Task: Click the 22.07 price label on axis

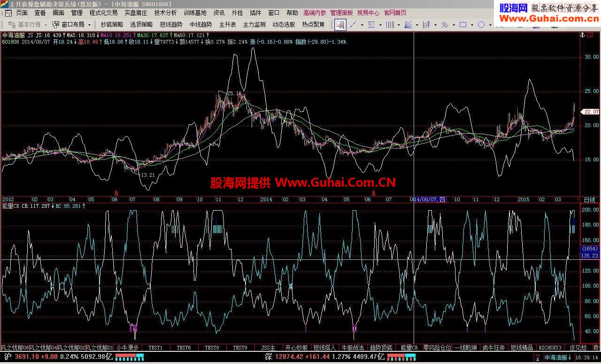Action: click(590, 112)
